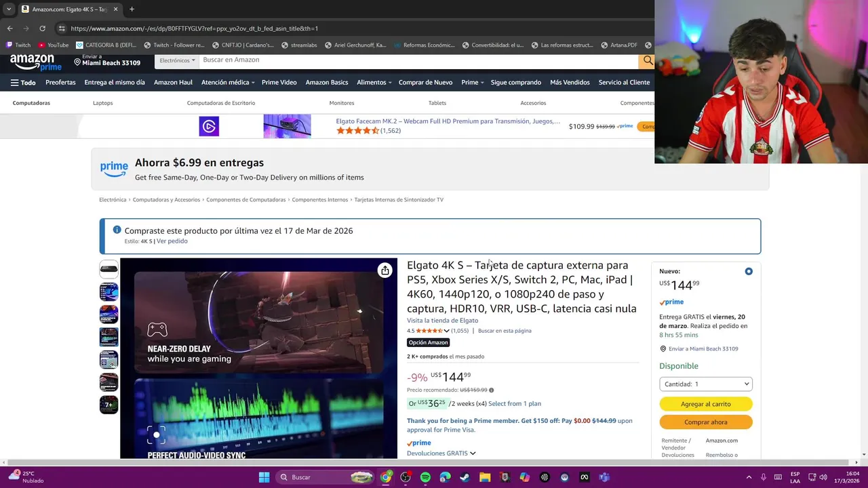Screen dimensions: 868x488
Task: Click the search magnifier button on Amazon
Action: 648,60
